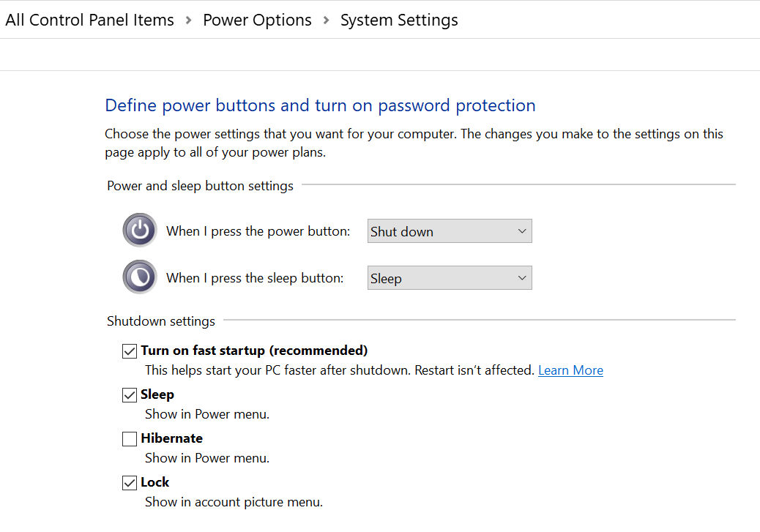This screenshot has height=532, width=760.
Task: Uncheck the Lock checkbox
Action: click(130, 483)
